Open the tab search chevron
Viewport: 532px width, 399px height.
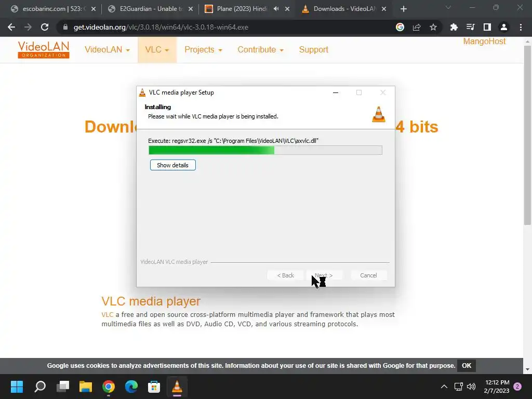point(448,7)
